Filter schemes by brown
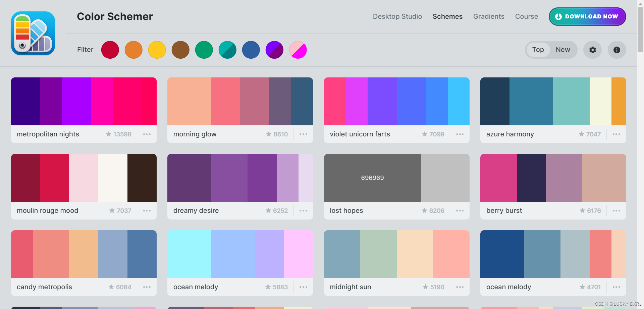644x309 pixels. (180, 50)
